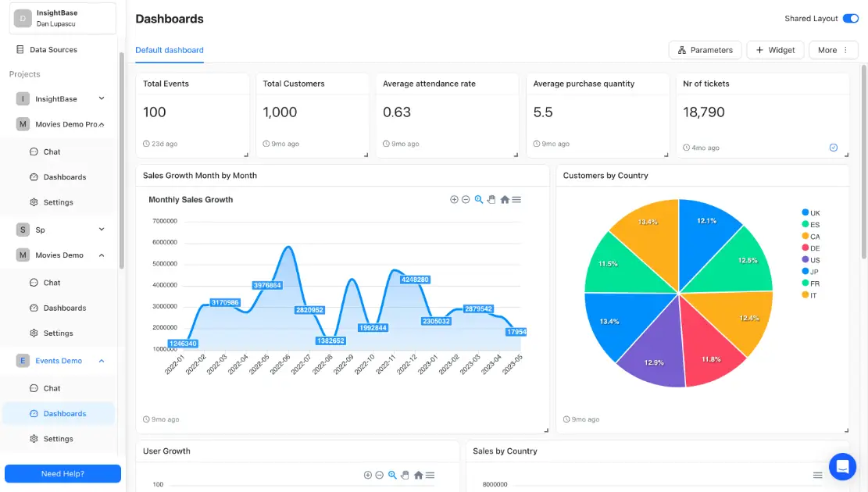This screenshot has height=492, width=868.
Task: Open the More menu
Action: tap(833, 50)
